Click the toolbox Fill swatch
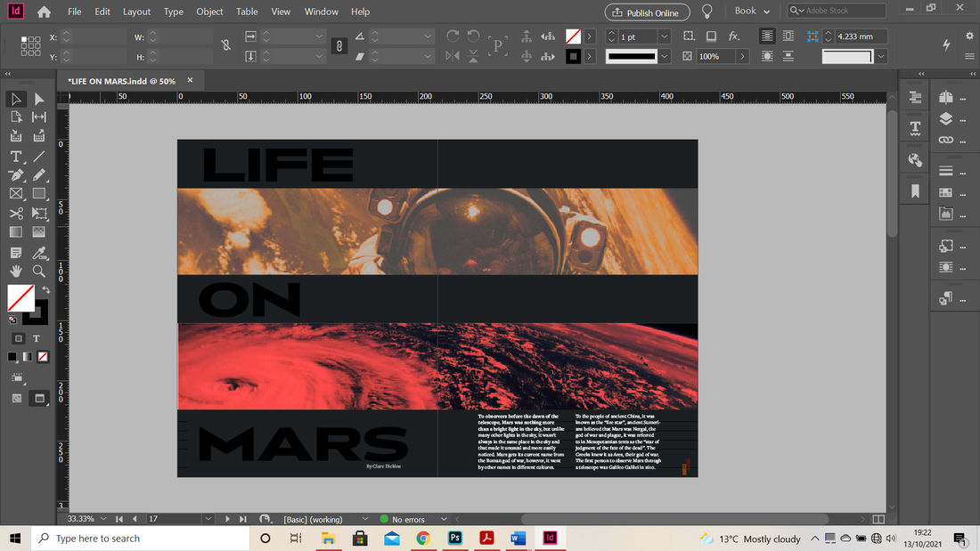 coord(20,298)
